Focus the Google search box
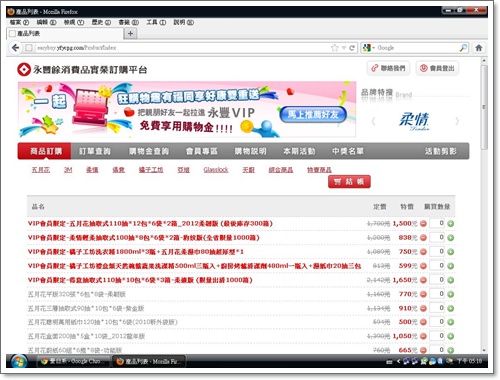The image size is (500, 380). 417,48
